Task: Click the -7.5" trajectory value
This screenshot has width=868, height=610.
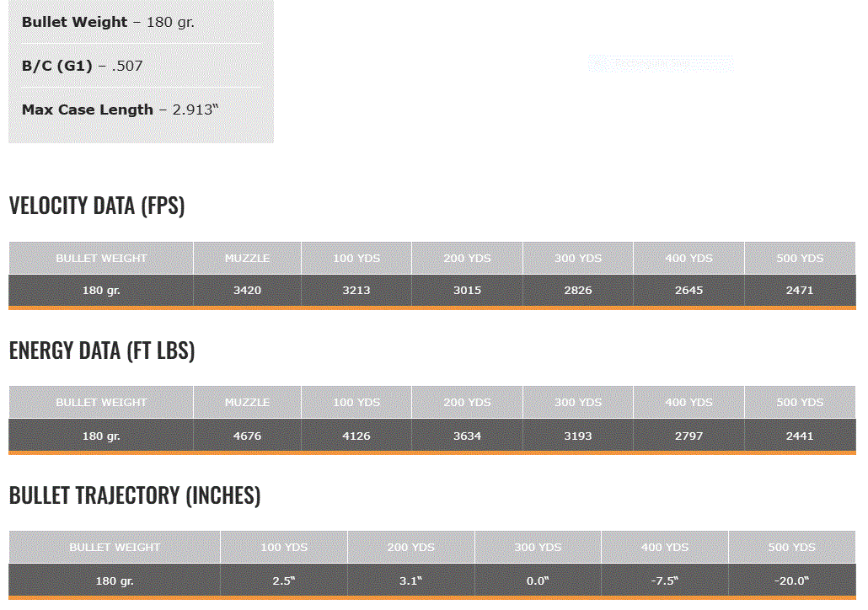Action: click(664, 581)
